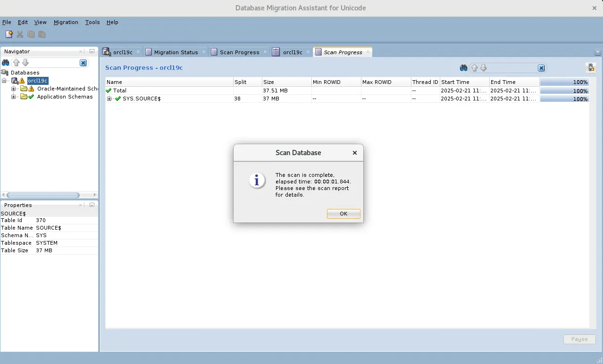This screenshot has height=364, width=603.
Task: Close the Scan Database dialog
Action: [354, 153]
